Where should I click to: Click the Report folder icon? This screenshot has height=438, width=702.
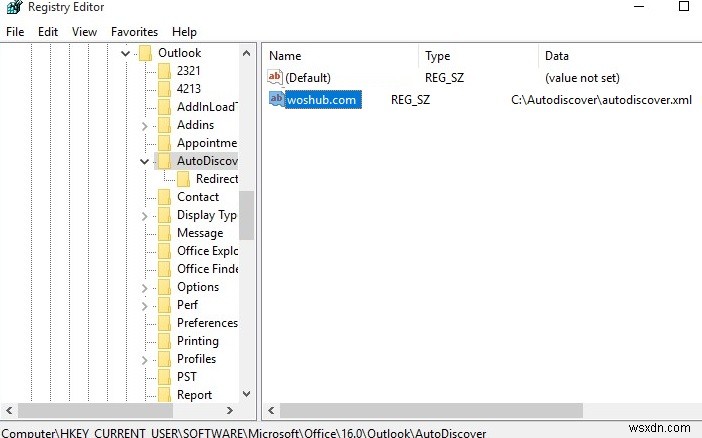pos(164,395)
